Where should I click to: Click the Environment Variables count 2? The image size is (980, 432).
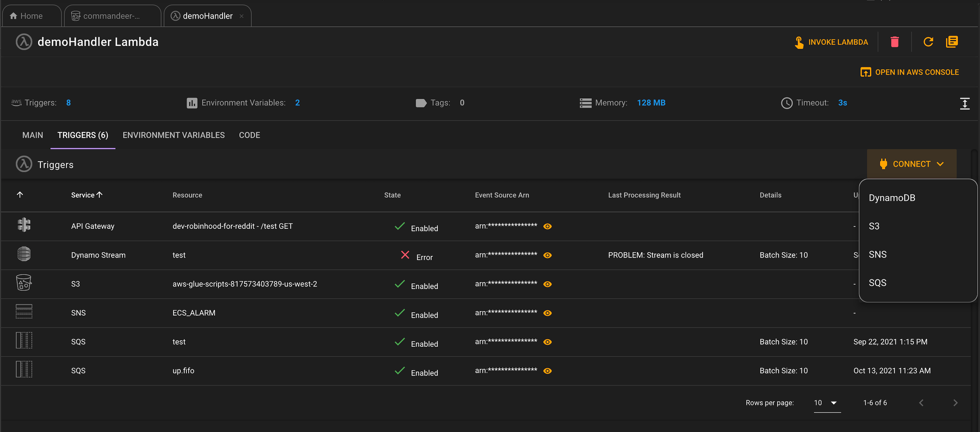pyautogui.click(x=297, y=103)
